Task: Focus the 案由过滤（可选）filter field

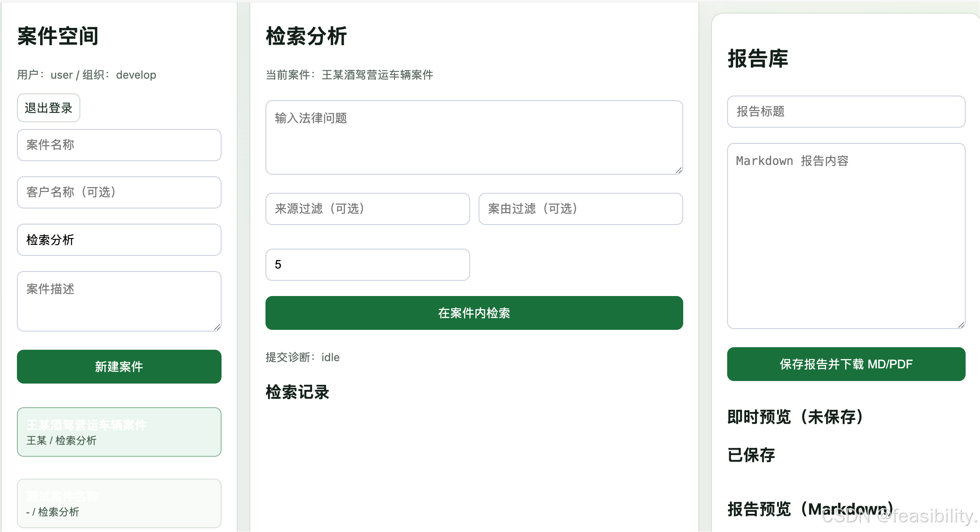Action: tap(580, 209)
